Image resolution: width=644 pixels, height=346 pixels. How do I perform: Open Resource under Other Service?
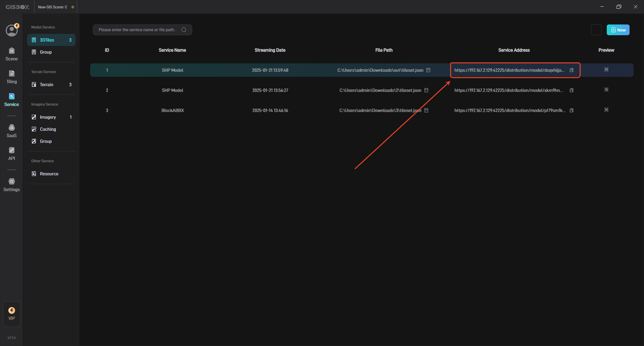[x=49, y=174]
